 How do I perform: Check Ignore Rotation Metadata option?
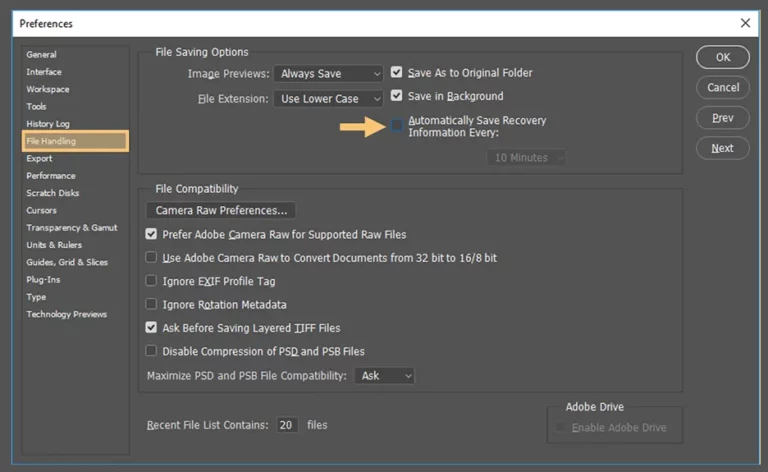151,304
